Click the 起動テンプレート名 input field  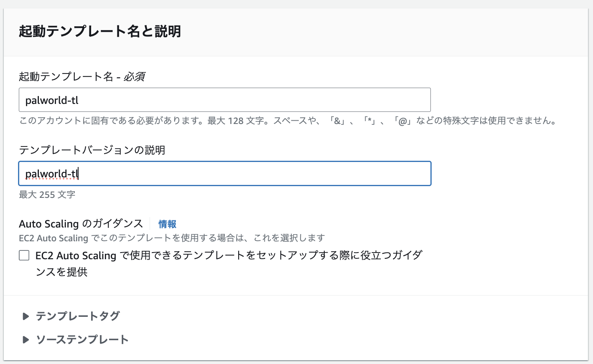click(224, 100)
